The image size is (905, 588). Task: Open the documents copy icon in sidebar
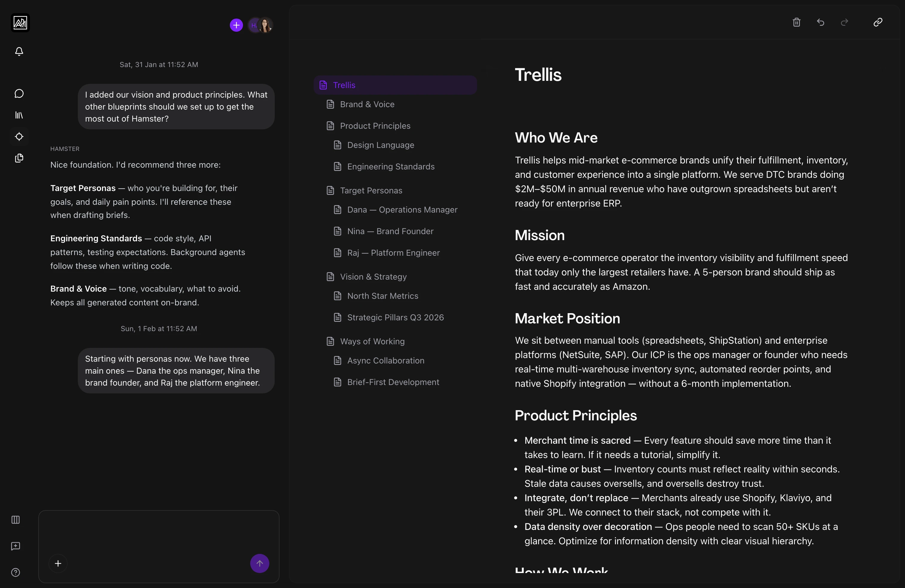click(x=19, y=158)
